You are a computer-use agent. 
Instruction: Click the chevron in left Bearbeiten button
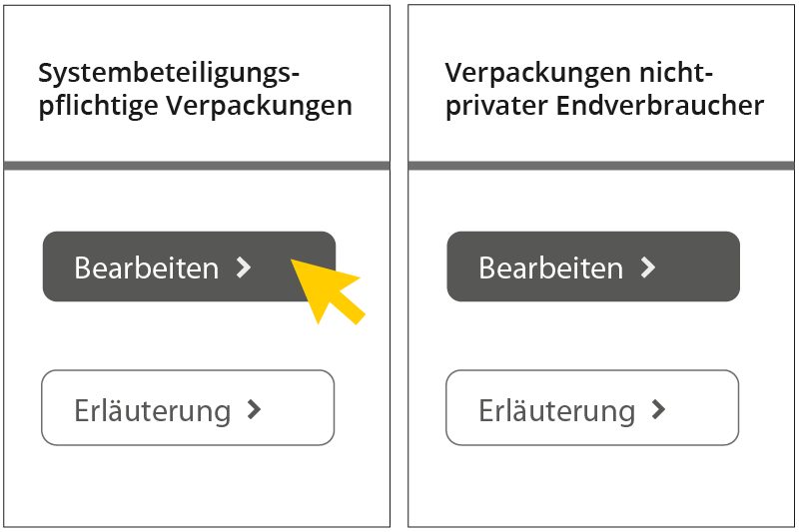(x=243, y=267)
